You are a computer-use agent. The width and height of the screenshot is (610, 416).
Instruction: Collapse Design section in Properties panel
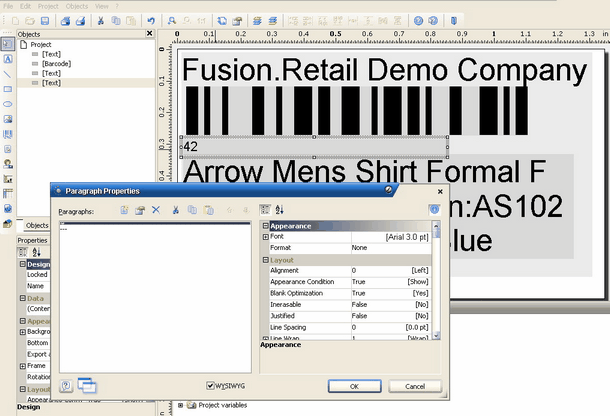pyautogui.click(x=23, y=264)
